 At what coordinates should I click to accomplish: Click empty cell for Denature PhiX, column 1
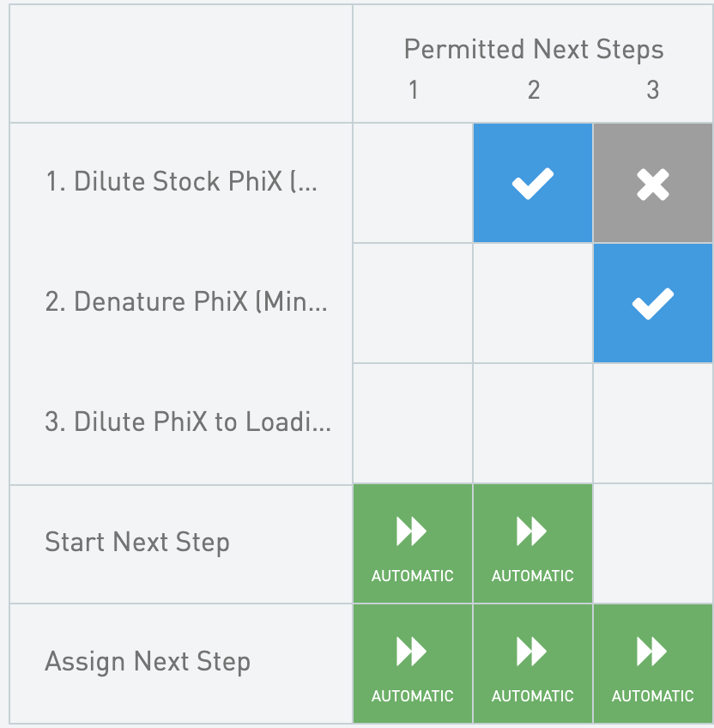[412, 303]
